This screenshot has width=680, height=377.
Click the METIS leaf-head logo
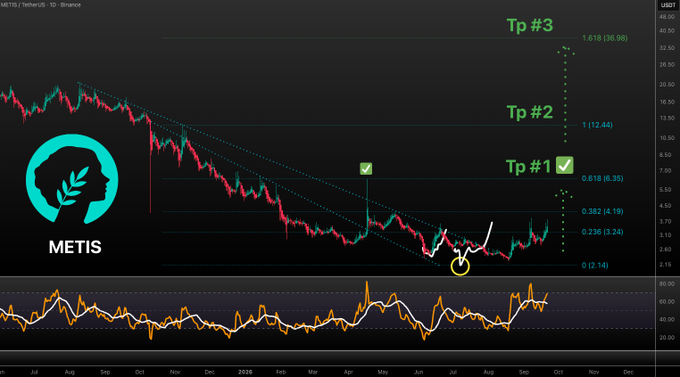pos(72,178)
